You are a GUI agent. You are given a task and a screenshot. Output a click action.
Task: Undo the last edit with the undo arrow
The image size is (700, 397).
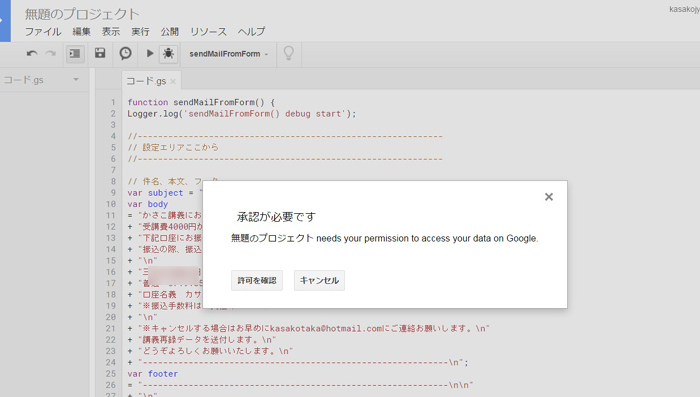point(32,54)
